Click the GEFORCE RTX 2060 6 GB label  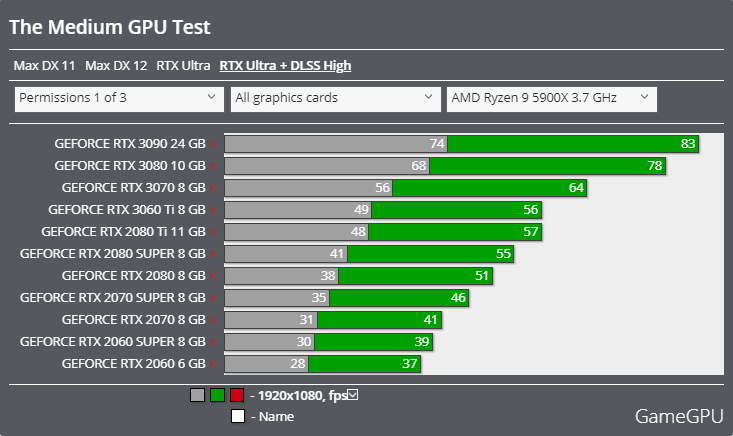pyautogui.click(x=134, y=363)
